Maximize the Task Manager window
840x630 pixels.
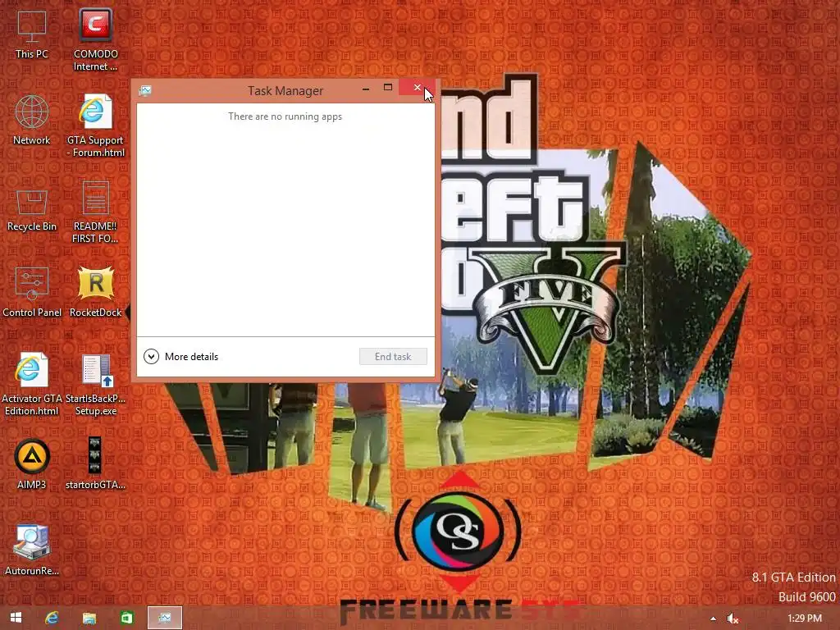click(388, 87)
